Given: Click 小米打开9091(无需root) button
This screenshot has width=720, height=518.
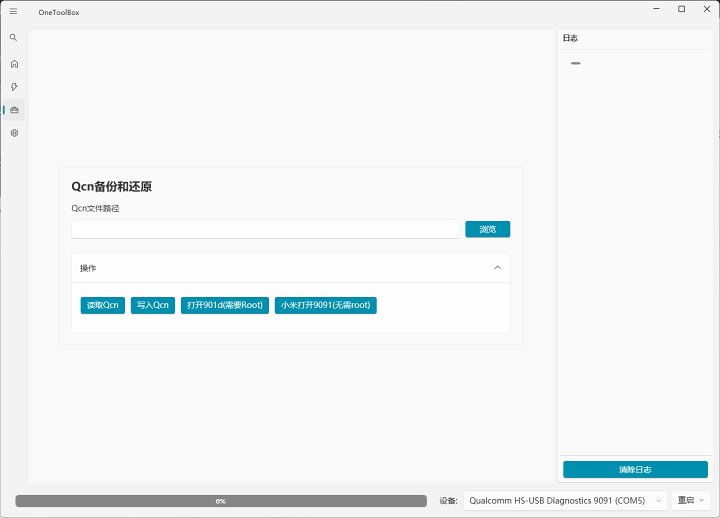Looking at the screenshot, I should pyautogui.click(x=326, y=305).
